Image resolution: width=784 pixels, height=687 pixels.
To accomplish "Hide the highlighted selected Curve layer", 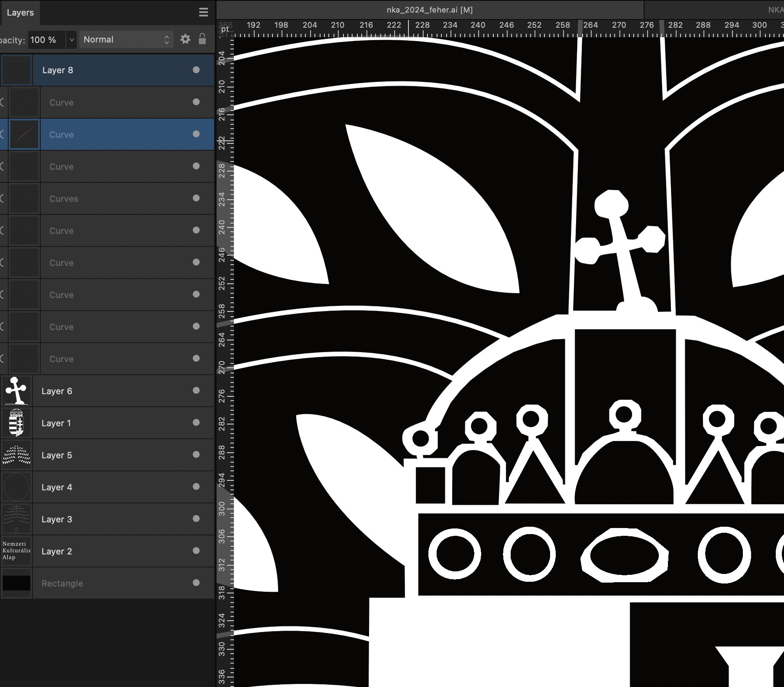I will (196, 134).
